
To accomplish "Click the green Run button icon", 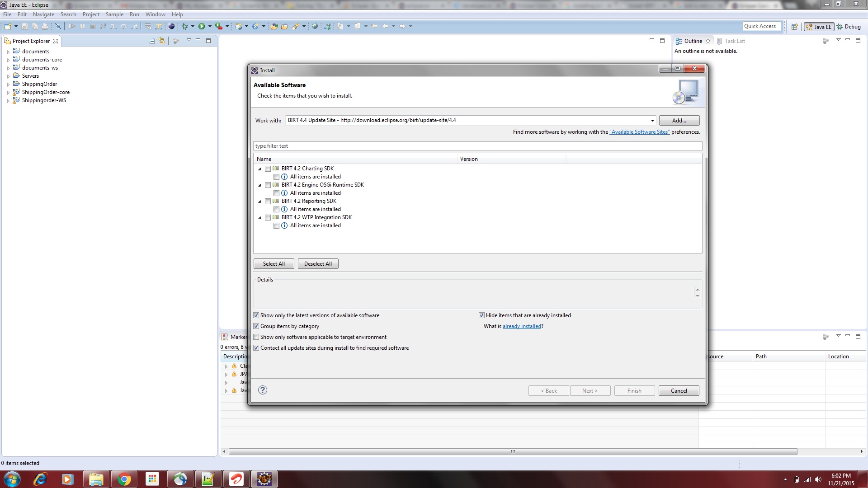I will [202, 26].
